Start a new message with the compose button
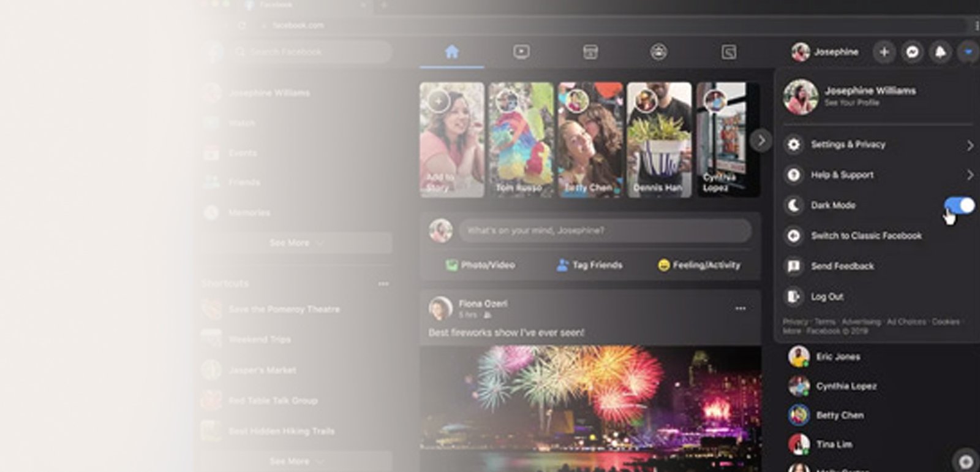980x472 pixels. [x=966, y=461]
